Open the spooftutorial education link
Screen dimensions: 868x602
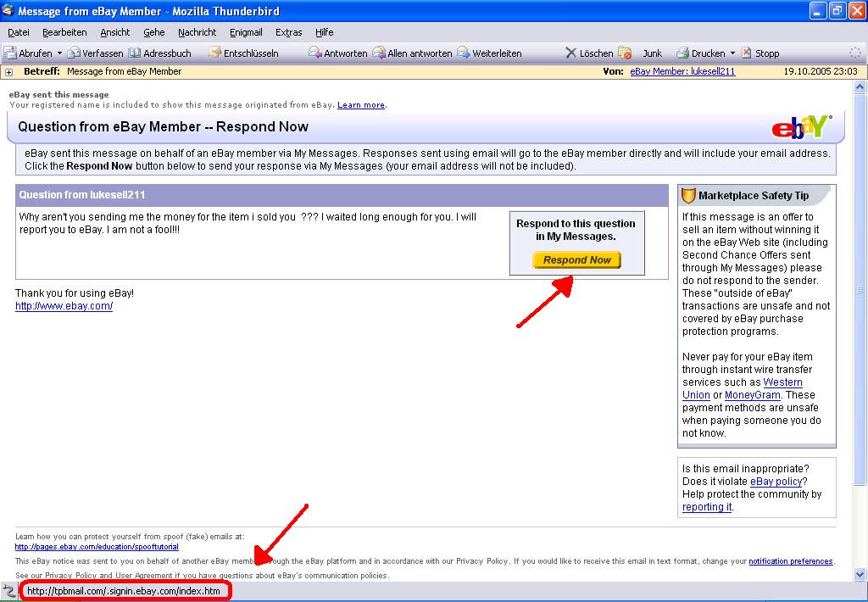pos(97,547)
